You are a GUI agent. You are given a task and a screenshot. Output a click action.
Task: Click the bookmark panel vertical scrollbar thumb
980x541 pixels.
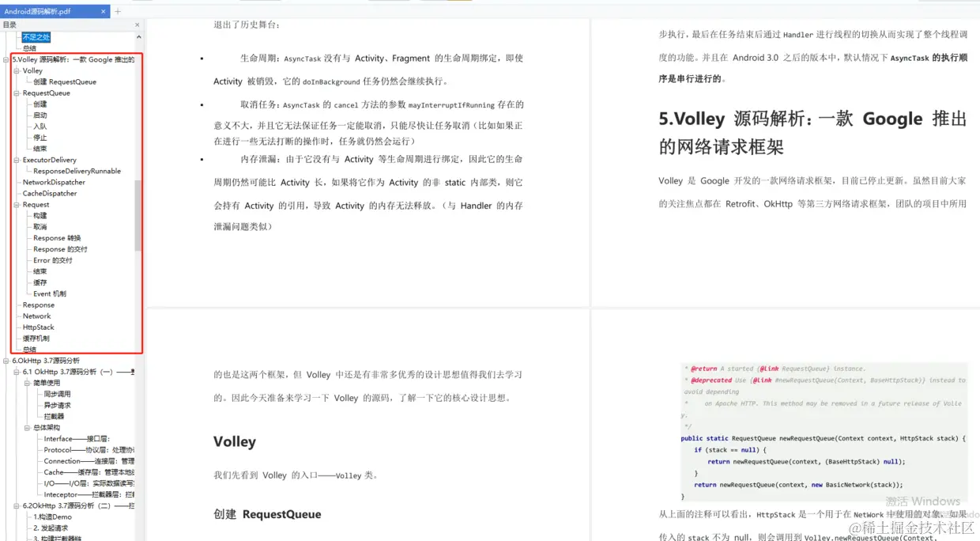point(138,215)
